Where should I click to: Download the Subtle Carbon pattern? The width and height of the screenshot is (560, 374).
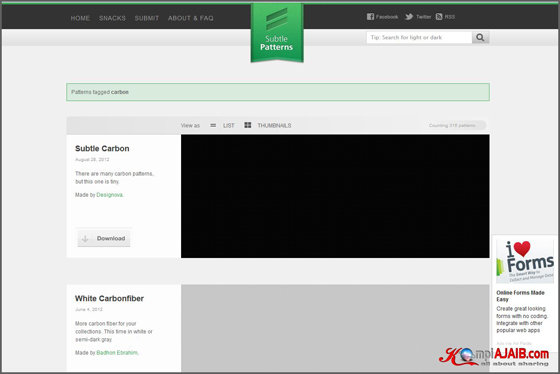(104, 238)
